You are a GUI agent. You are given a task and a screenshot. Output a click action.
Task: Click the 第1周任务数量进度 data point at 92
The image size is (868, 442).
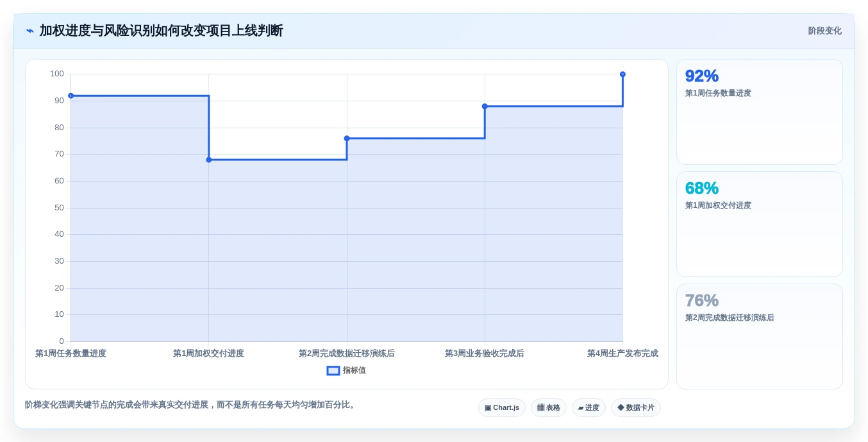(71, 96)
